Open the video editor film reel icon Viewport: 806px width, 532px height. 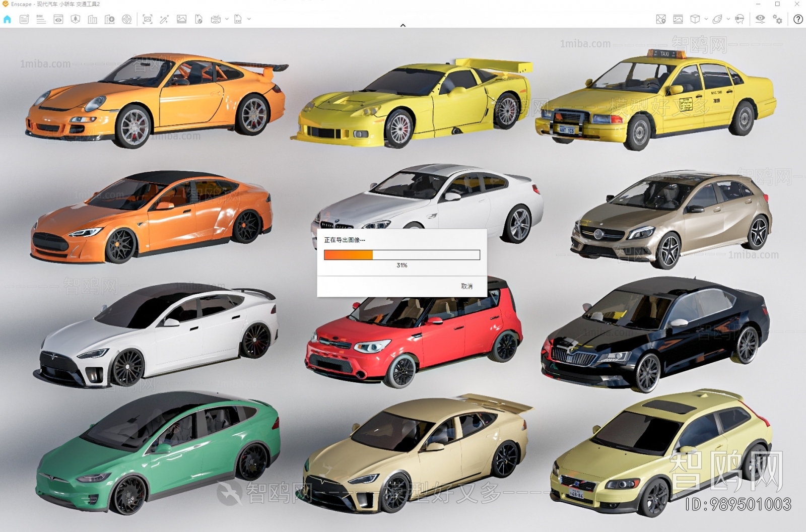pos(127,20)
